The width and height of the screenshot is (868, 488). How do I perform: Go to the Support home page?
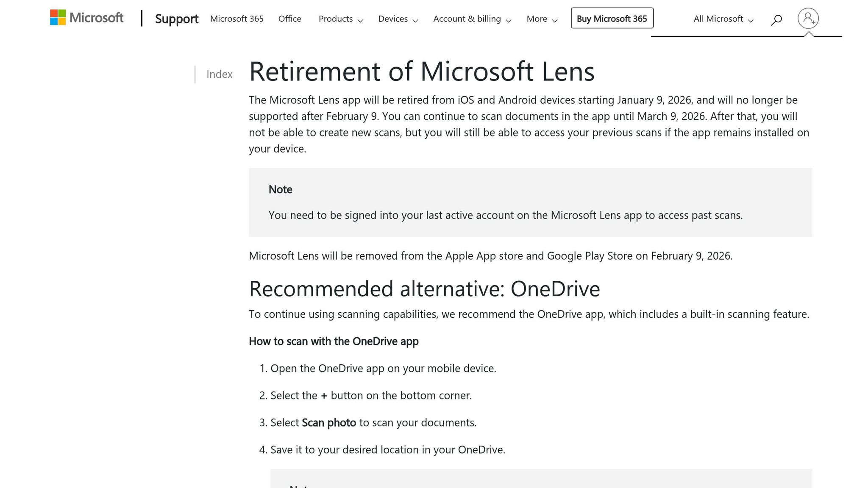[177, 19]
